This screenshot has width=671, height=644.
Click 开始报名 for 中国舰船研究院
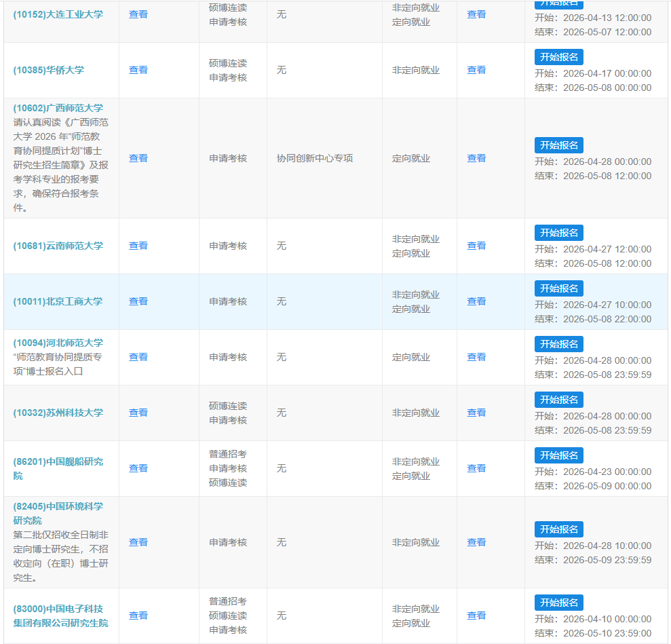[559, 456]
